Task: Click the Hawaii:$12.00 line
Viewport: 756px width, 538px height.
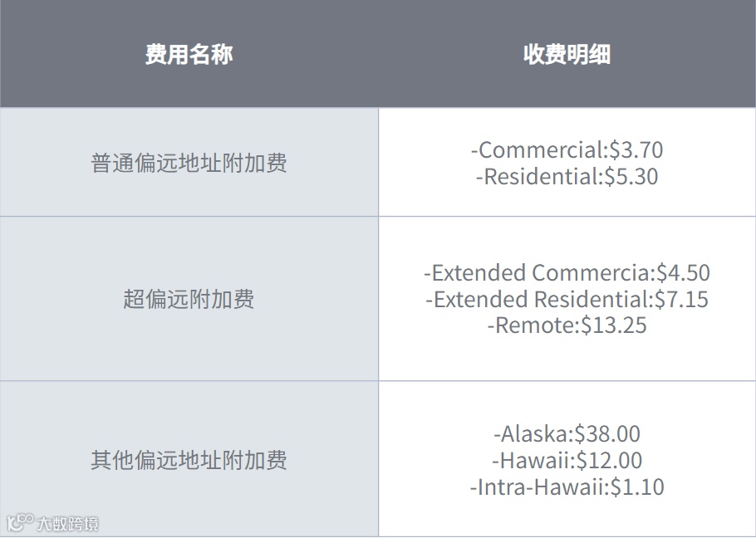Action: click(567, 460)
